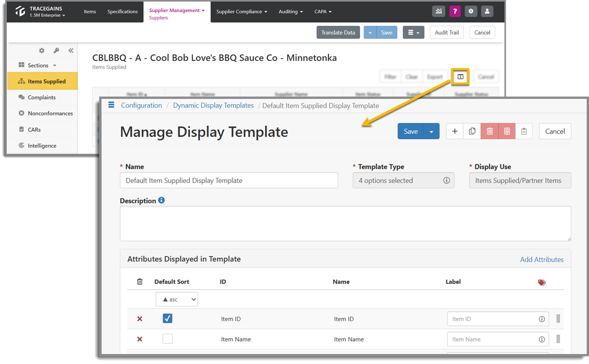
Task: Open the user profile icon
Action: coord(487,11)
